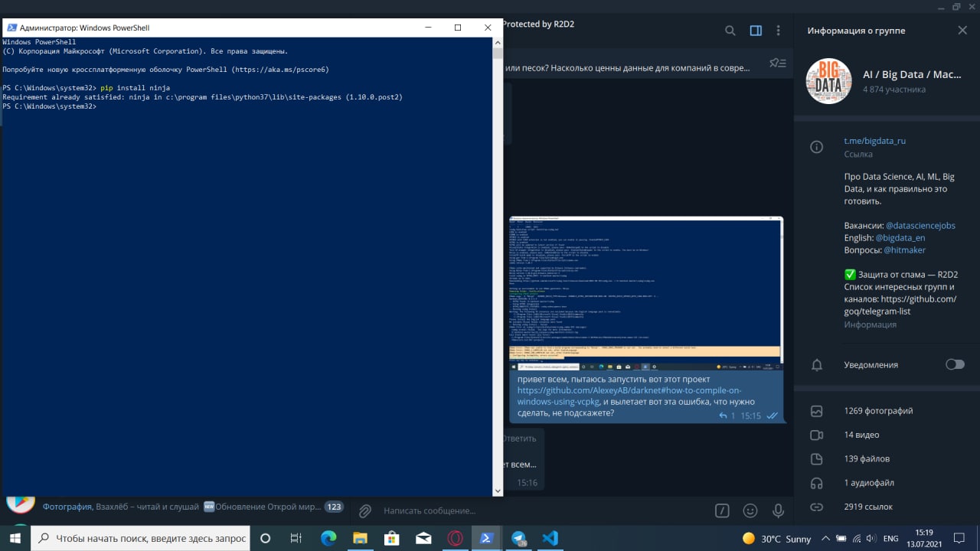Open the bot commands slash icon
Image resolution: width=980 pixels, height=551 pixels.
point(721,510)
